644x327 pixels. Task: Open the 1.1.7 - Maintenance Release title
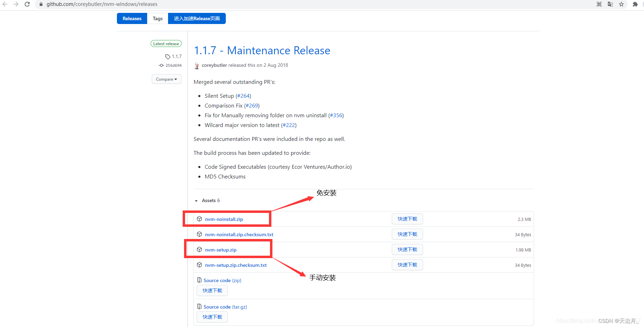coord(262,50)
